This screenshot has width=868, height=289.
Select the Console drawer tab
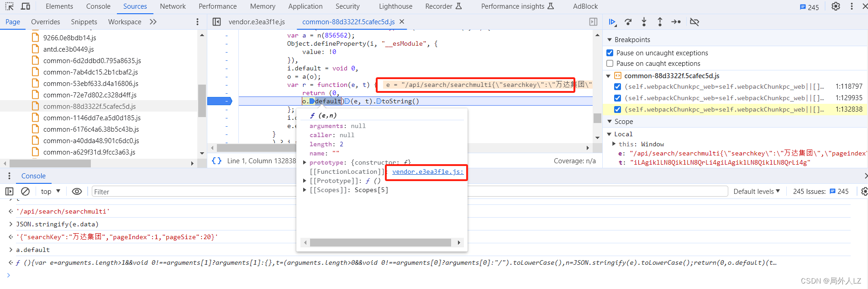coord(33,176)
